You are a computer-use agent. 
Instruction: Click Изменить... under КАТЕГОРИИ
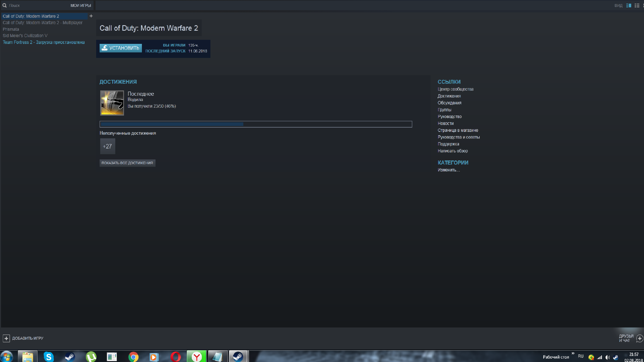pyautogui.click(x=449, y=170)
